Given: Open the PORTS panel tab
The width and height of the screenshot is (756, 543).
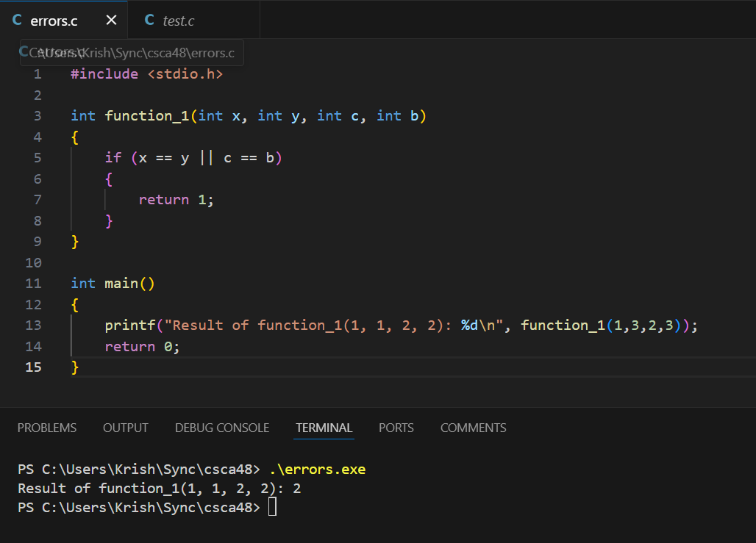Looking at the screenshot, I should [396, 428].
